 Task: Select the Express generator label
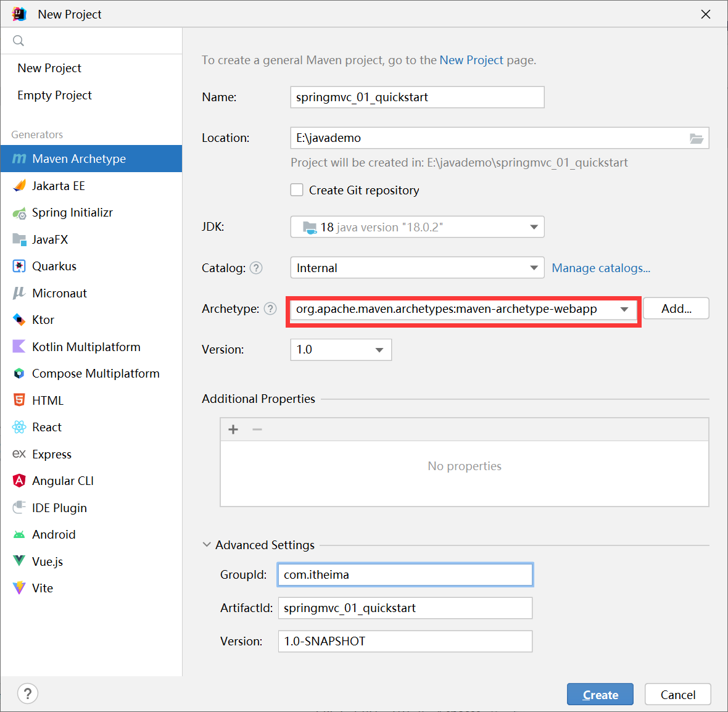(x=52, y=454)
